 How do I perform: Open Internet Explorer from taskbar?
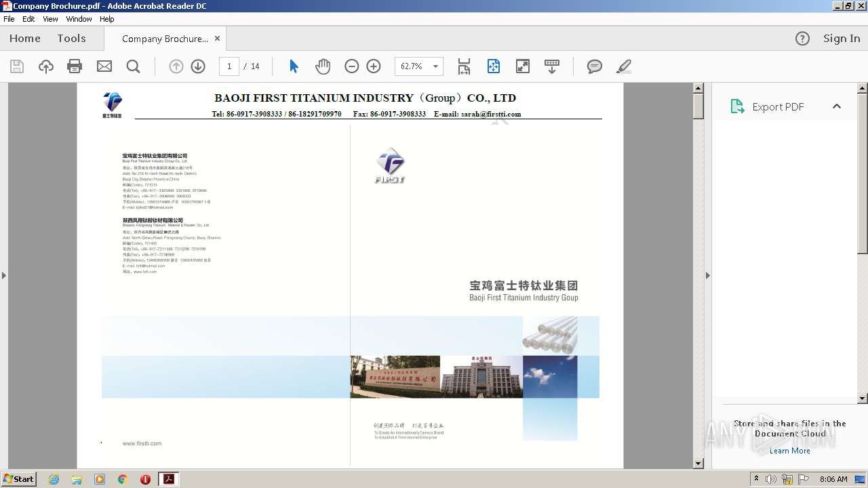54,479
